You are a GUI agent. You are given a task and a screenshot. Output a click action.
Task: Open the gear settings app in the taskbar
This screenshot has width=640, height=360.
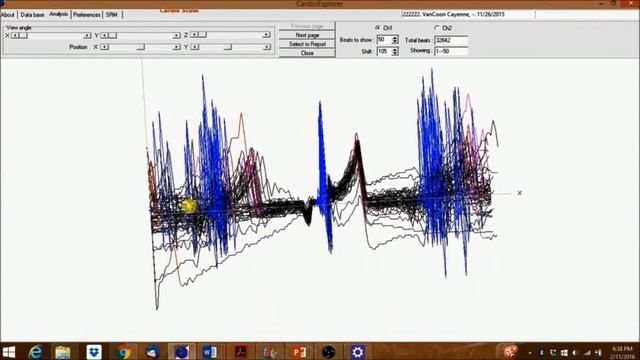358,352
